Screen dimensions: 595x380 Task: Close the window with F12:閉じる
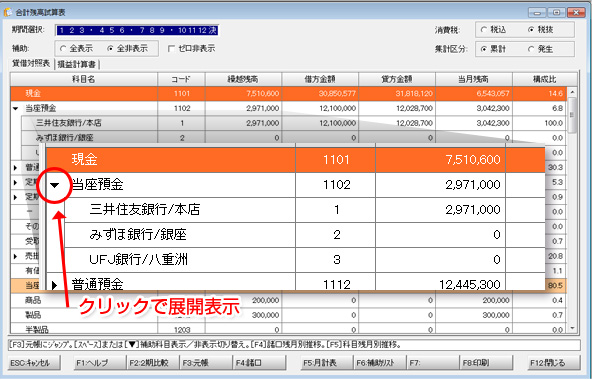point(553,363)
